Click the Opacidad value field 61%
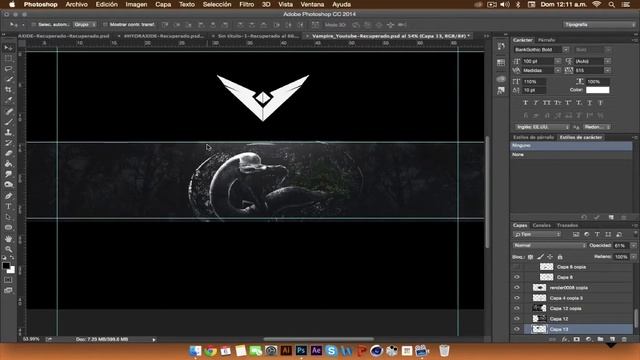The width and height of the screenshot is (640, 360). click(620, 245)
